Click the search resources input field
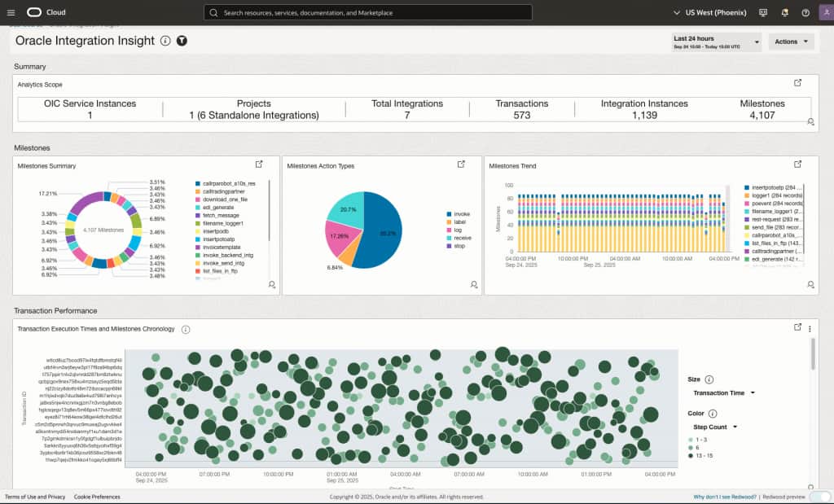Viewport: 834px width, 504px height. (368, 12)
